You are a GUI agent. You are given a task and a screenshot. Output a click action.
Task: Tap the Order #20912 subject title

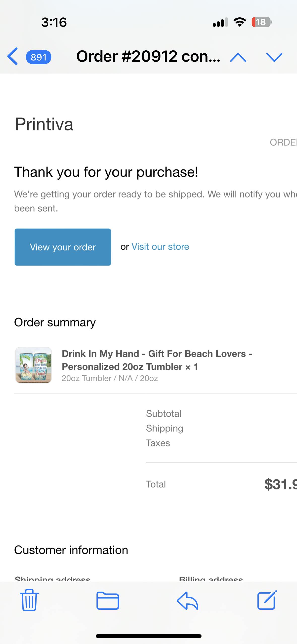pos(148,56)
